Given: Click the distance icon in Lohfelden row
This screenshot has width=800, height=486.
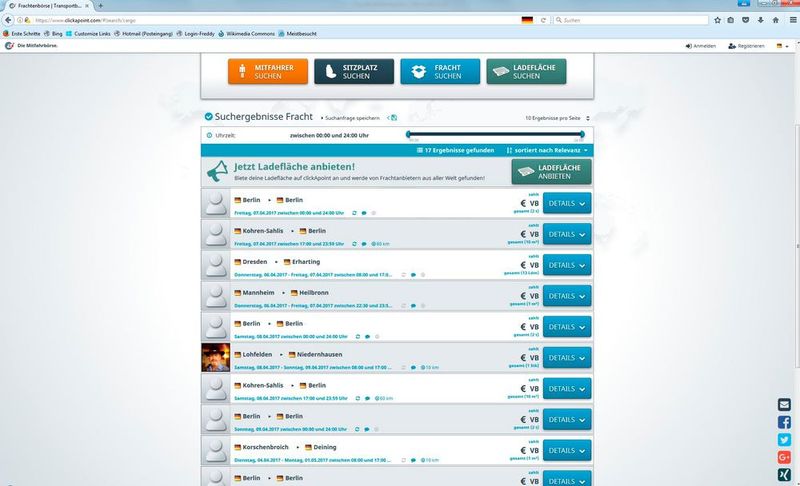Looking at the screenshot, I should click(423, 368).
